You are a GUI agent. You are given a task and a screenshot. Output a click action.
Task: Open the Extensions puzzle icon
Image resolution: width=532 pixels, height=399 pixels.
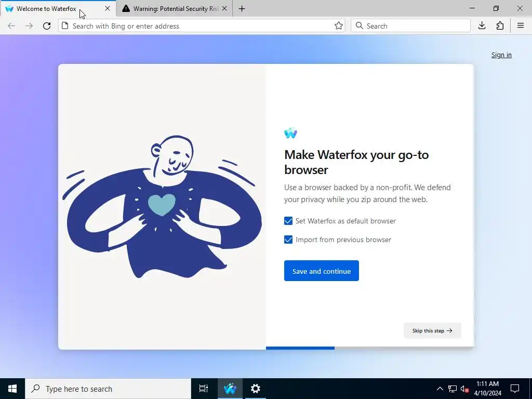(x=500, y=26)
